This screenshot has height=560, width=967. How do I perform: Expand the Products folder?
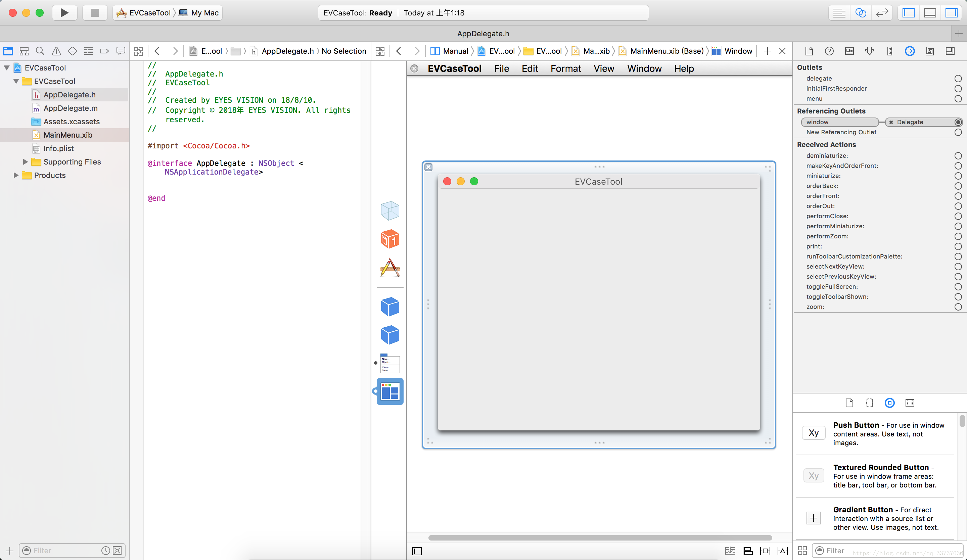16,175
